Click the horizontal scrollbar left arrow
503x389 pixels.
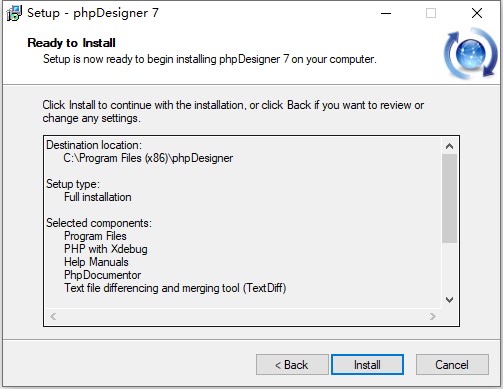point(53,316)
